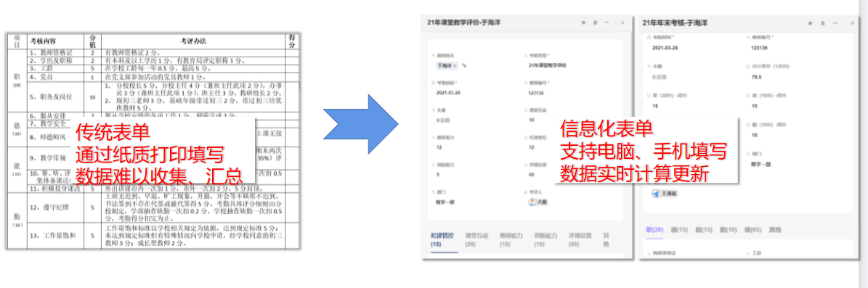Star the 21年年末考核-于海洋 window
This screenshot has height=288, width=868.
point(811,23)
